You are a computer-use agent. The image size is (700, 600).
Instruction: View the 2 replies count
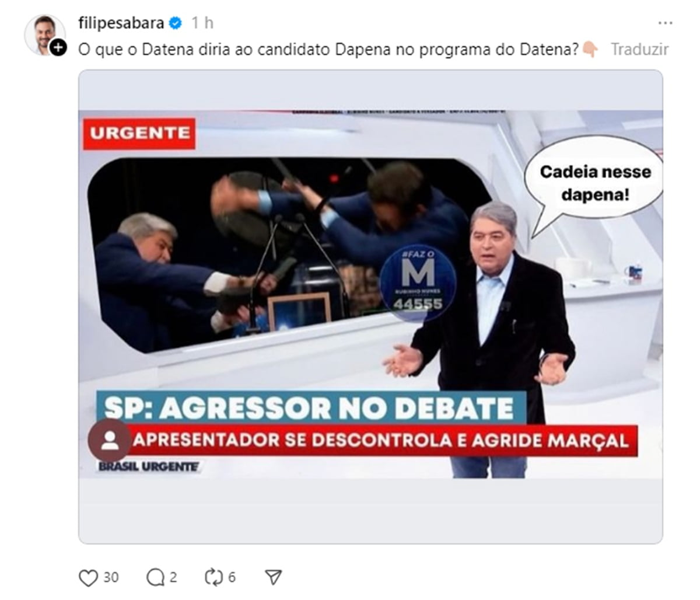pos(173,578)
